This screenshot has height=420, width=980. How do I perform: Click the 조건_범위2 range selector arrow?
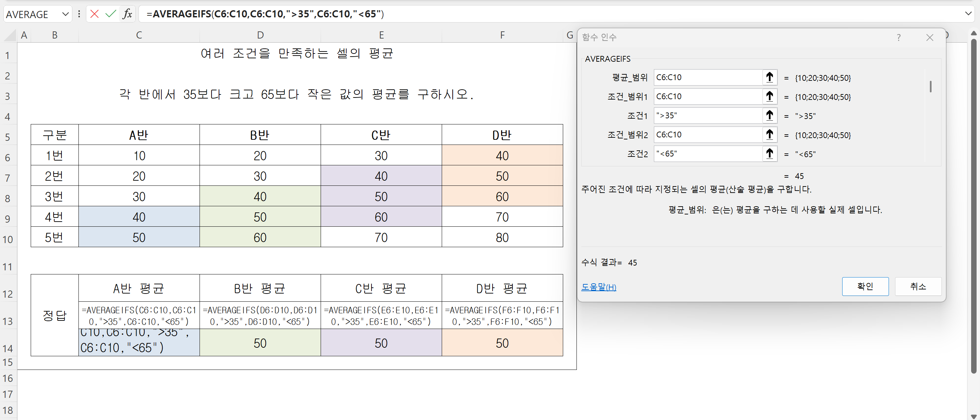[x=769, y=134]
